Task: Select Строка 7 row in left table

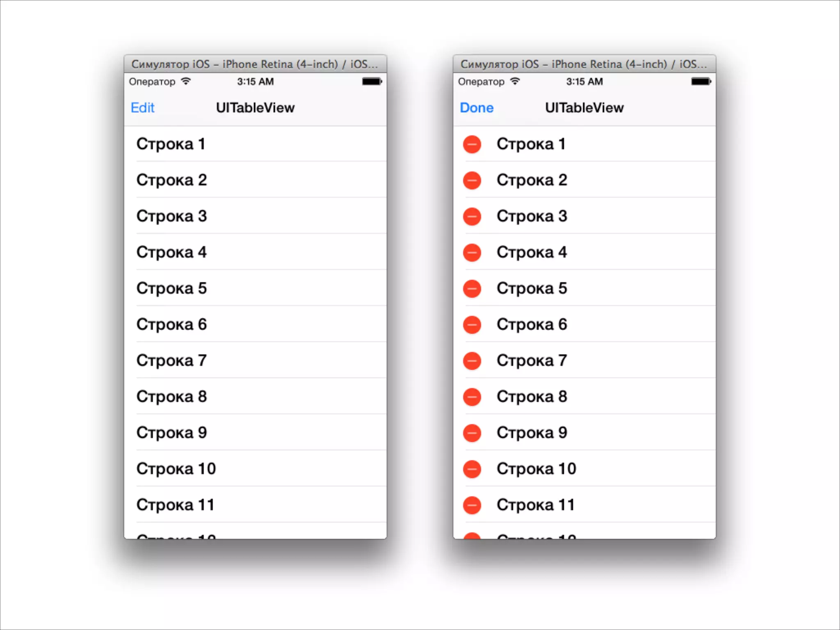Action: [x=254, y=361]
